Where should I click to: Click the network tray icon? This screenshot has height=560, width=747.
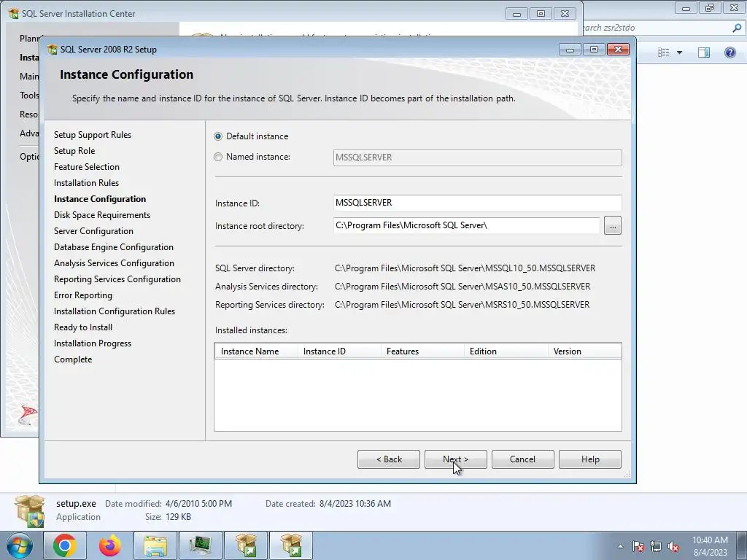click(656, 546)
